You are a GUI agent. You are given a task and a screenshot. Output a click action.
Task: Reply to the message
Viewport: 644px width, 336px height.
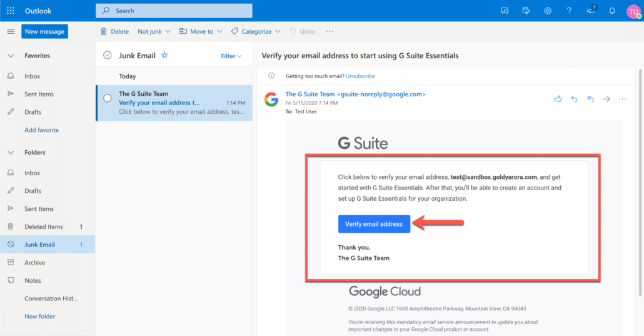574,99
